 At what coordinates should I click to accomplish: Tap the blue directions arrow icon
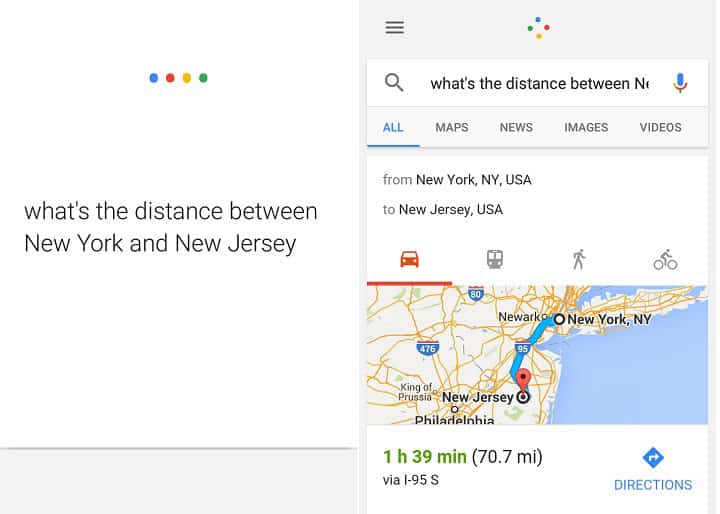point(653,458)
